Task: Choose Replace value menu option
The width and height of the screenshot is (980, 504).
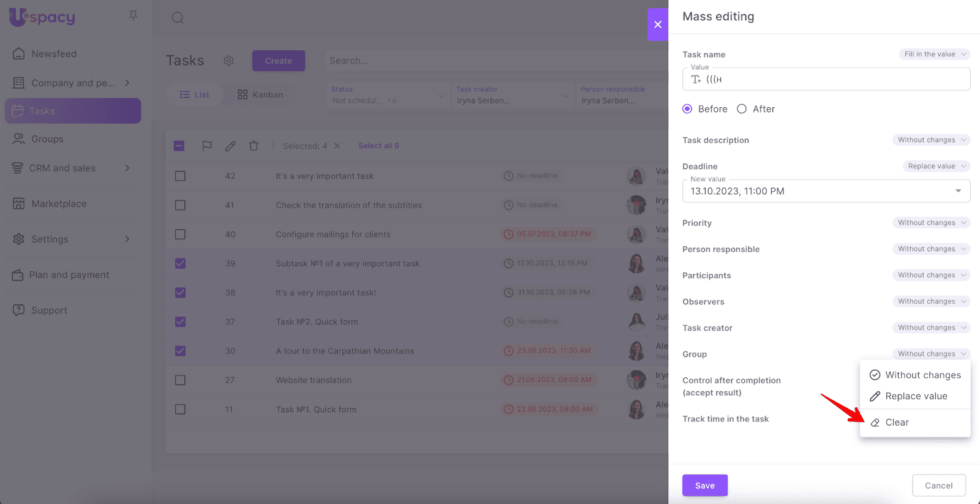Action: (916, 396)
